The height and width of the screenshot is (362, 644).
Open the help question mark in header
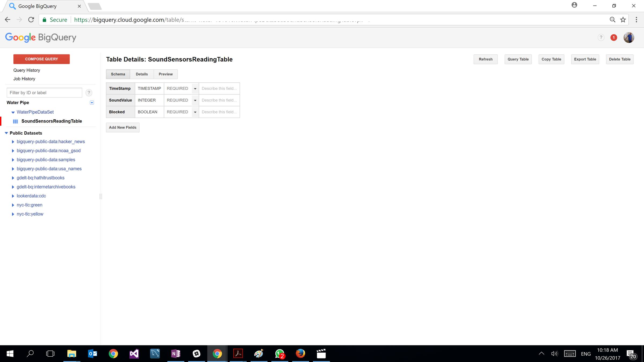601,38
